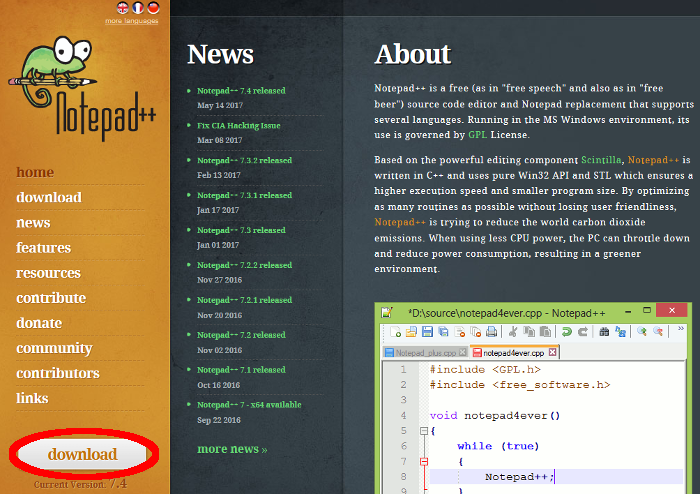700x494 pixels.
Task: Expand the toolbar overflow chevron
Action: click(680, 328)
